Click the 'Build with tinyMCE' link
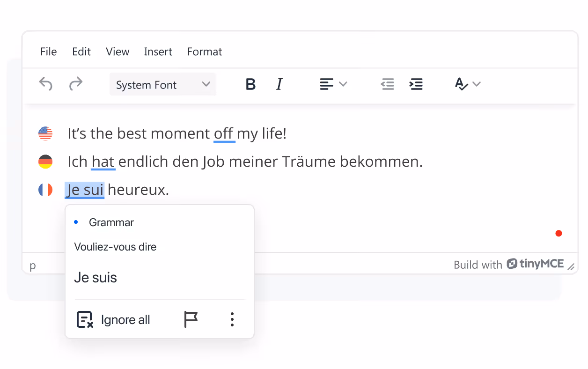 [x=509, y=264]
